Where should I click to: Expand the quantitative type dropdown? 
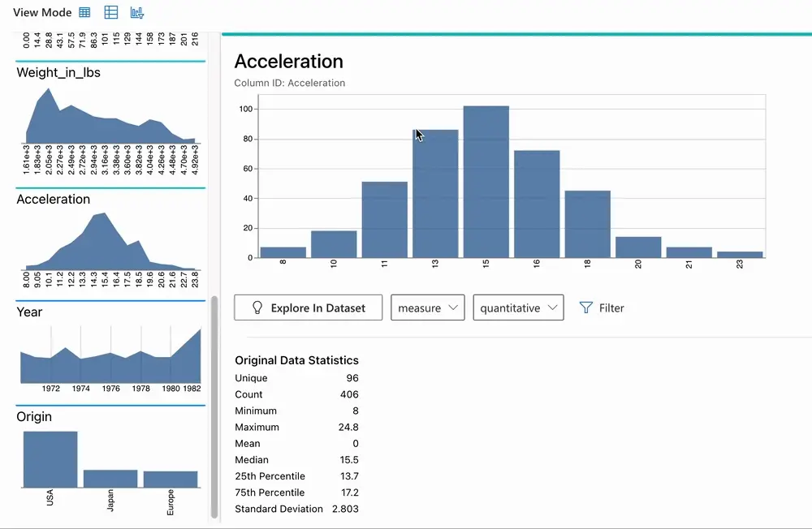pyautogui.click(x=518, y=308)
